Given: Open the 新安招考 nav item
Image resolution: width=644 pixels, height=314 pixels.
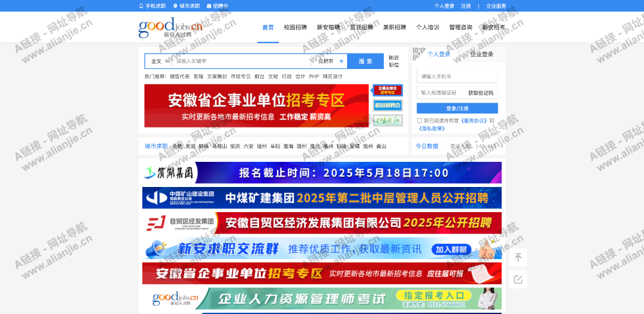Looking at the screenshot, I should pyautogui.click(x=494, y=28).
